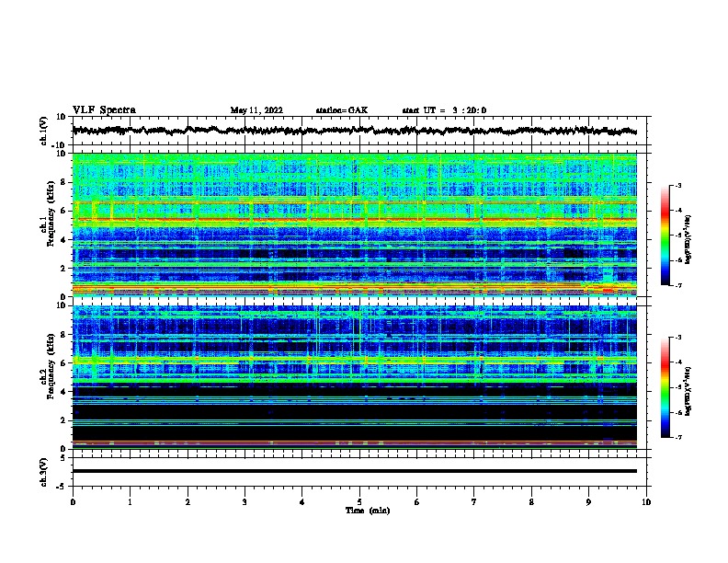Click time axis tick label "10"
Viewport: 728px width, 563px height.
point(646,501)
